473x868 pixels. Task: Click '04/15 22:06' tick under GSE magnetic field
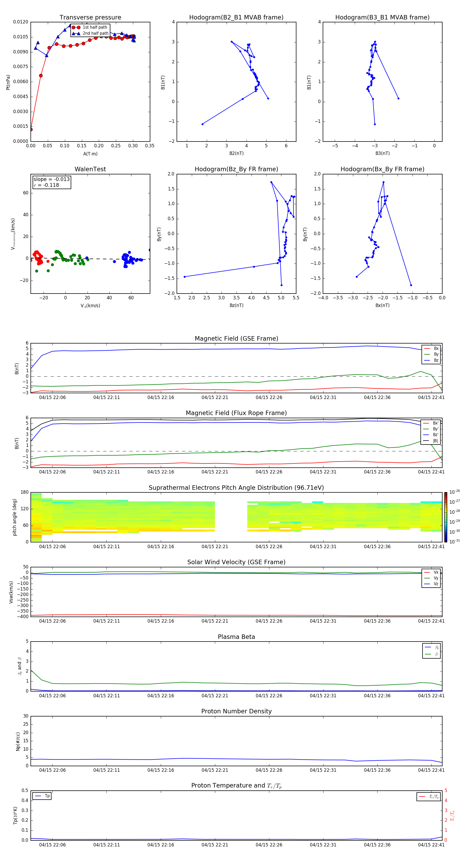(x=53, y=397)
